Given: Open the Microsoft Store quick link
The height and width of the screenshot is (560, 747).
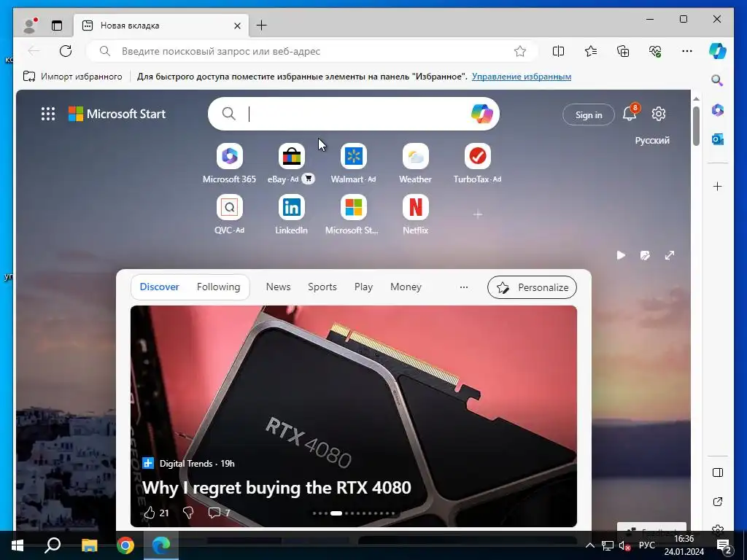Looking at the screenshot, I should [354, 214].
